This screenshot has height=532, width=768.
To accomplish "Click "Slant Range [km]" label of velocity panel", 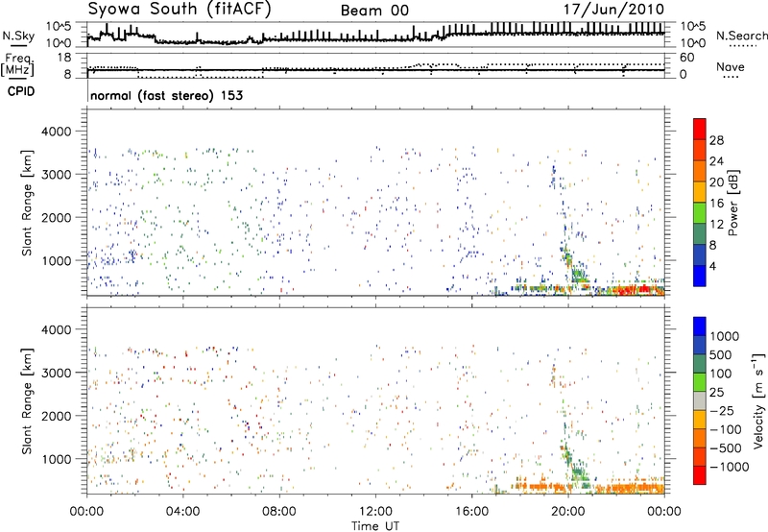I will pos(27,400).
